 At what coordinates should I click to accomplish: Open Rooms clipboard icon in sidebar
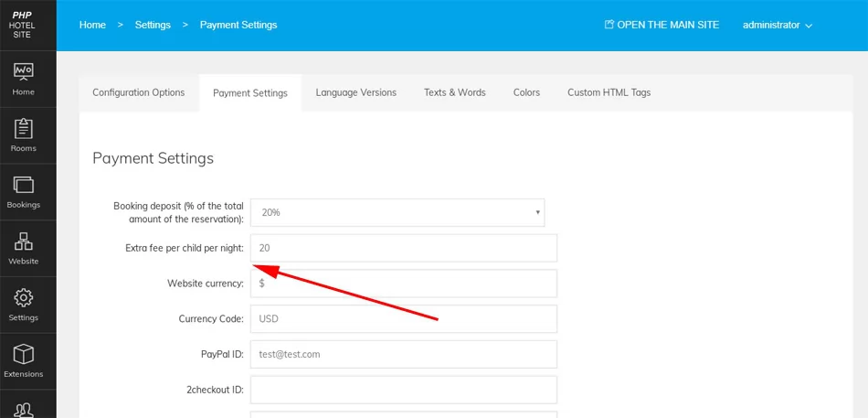click(x=24, y=129)
